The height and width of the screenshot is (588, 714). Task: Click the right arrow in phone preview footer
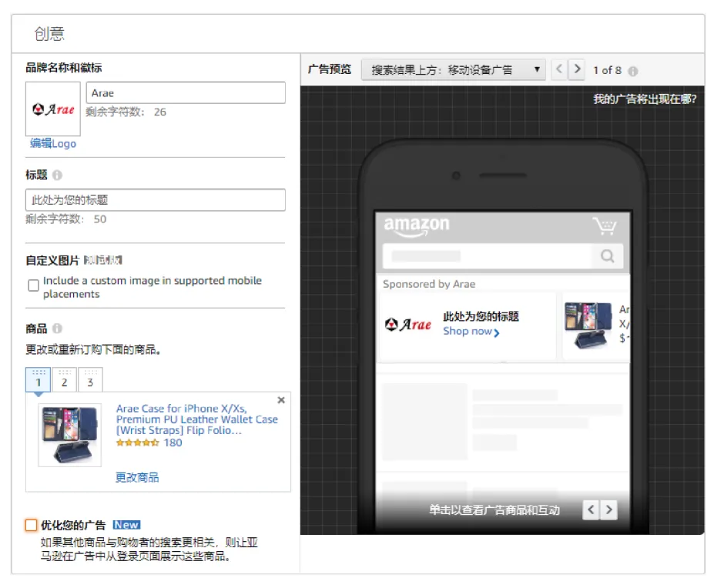coord(608,509)
